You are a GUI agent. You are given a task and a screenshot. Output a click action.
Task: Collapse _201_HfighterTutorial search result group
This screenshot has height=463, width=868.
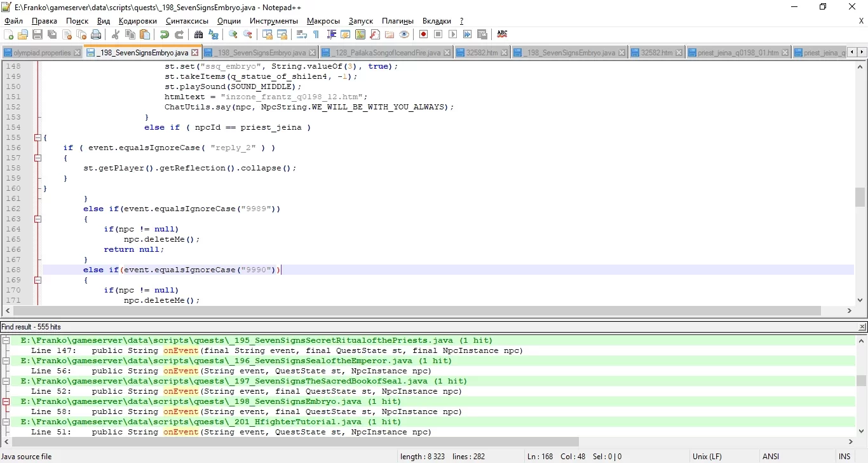[6, 422]
